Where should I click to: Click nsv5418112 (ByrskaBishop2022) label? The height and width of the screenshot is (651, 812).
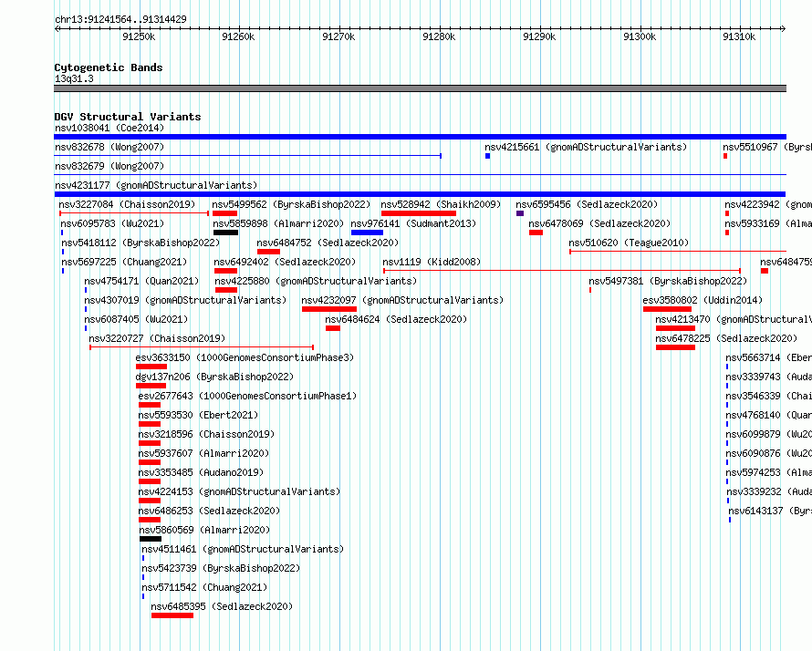point(141,243)
